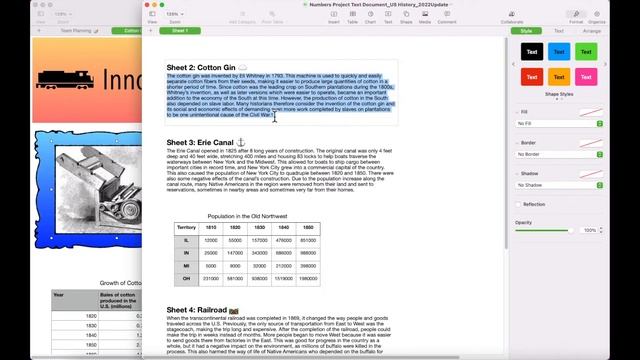640x360 pixels.
Task: Select the Population in the Old Northwest title
Action: coord(247,216)
